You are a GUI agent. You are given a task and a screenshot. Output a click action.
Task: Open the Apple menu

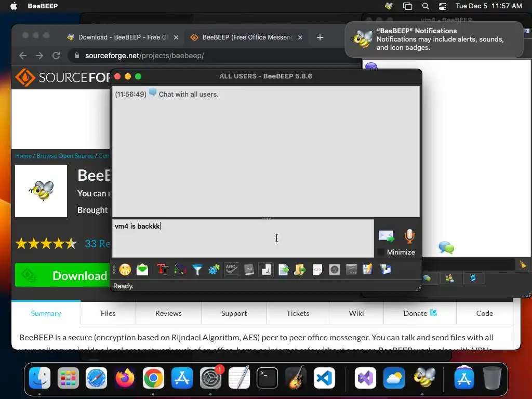(x=14, y=6)
